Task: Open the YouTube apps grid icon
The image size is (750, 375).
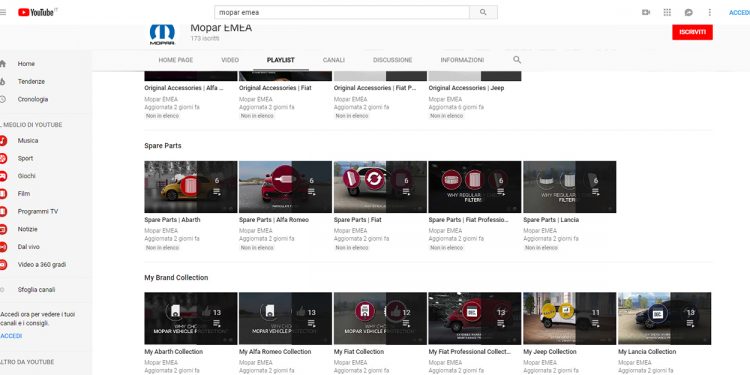Action: pyautogui.click(x=667, y=12)
